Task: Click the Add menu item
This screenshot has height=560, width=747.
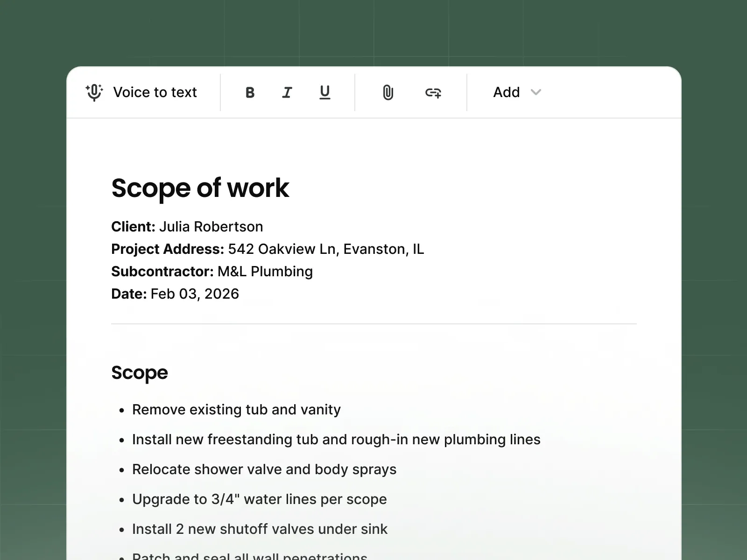Action: pyautogui.click(x=507, y=92)
